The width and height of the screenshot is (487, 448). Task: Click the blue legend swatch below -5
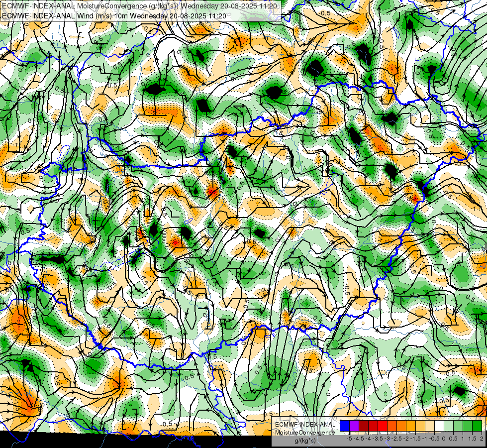[x=345, y=426]
